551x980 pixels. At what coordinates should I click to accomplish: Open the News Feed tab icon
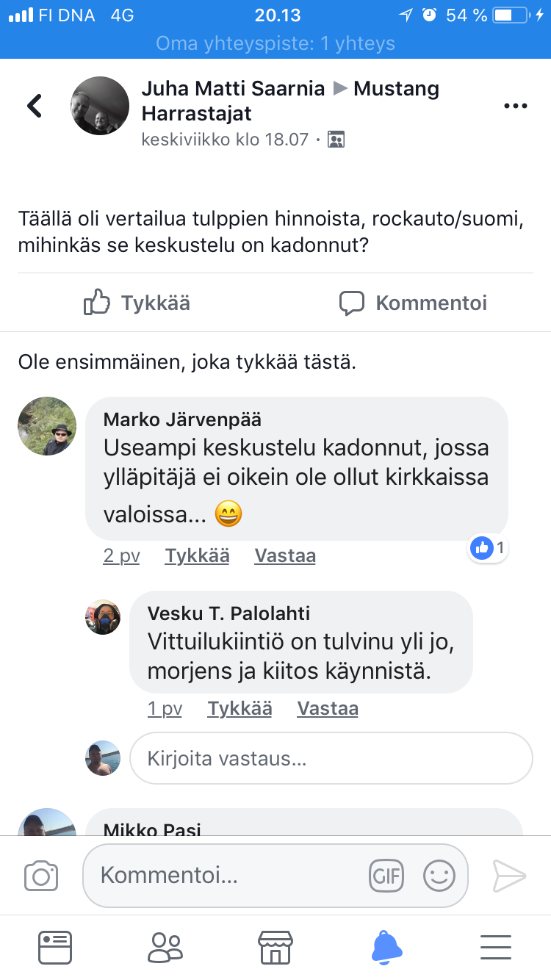(55, 947)
